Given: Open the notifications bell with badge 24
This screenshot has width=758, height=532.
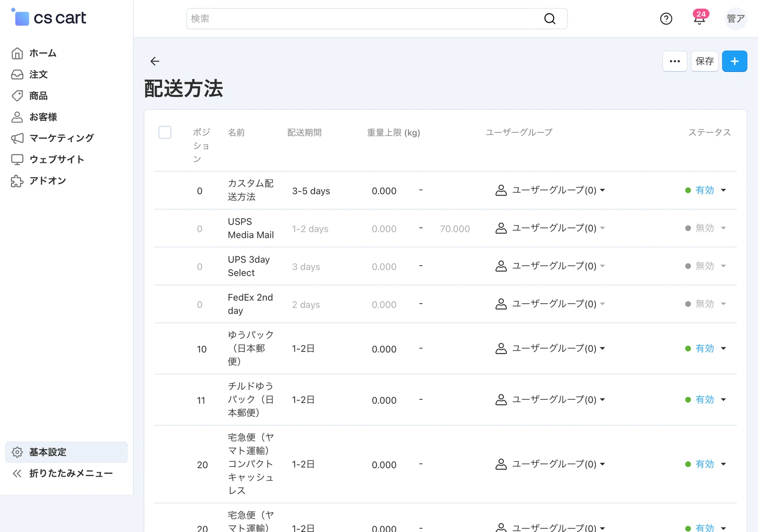Looking at the screenshot, I should (700, 18).
